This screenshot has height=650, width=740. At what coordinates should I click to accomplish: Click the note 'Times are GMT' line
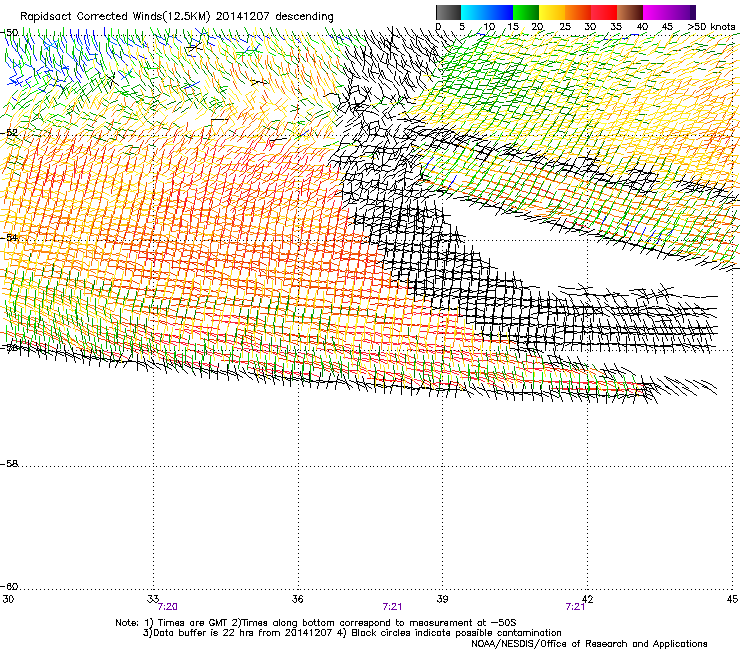(x=316, y=623)
